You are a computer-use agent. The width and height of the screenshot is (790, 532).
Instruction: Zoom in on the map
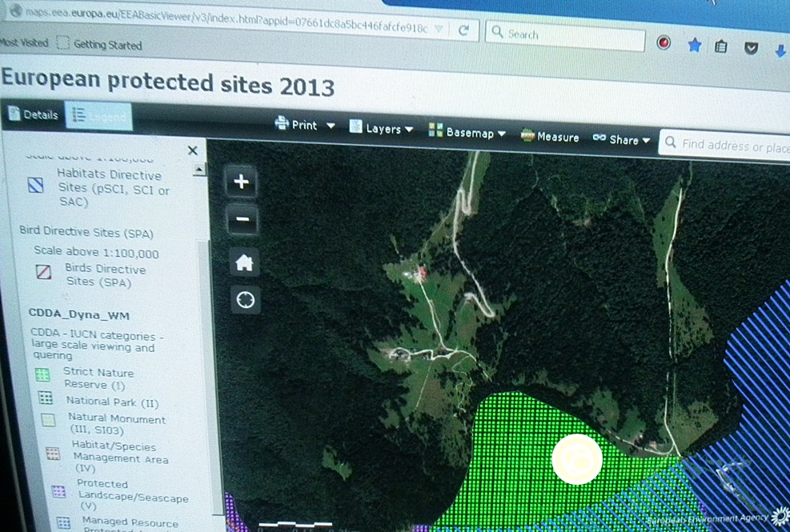[x=241, y=182]
